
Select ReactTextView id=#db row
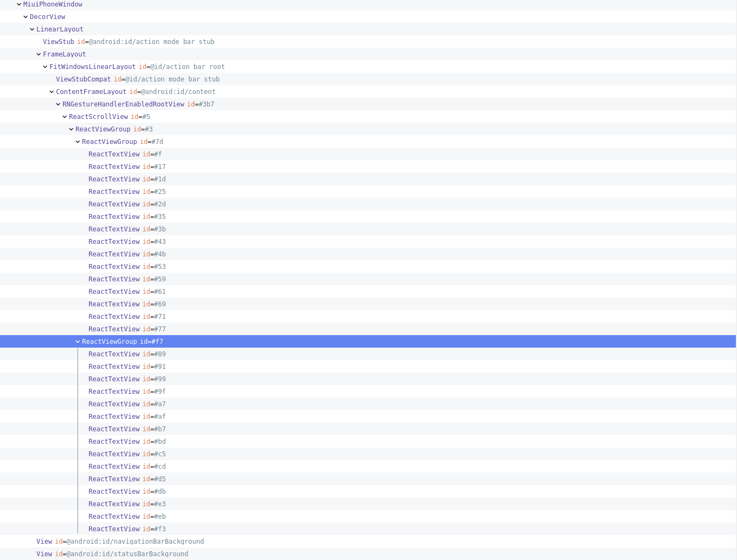point(368,492)
